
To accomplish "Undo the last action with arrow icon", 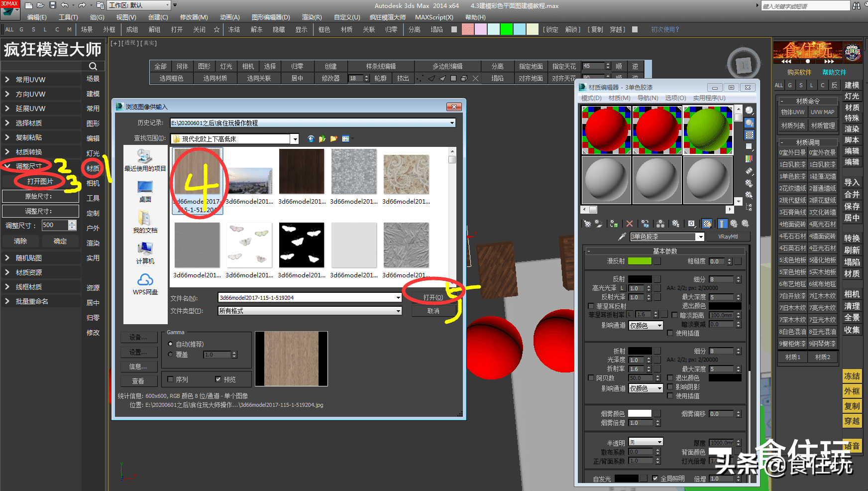I will click(x=65, y=5).
